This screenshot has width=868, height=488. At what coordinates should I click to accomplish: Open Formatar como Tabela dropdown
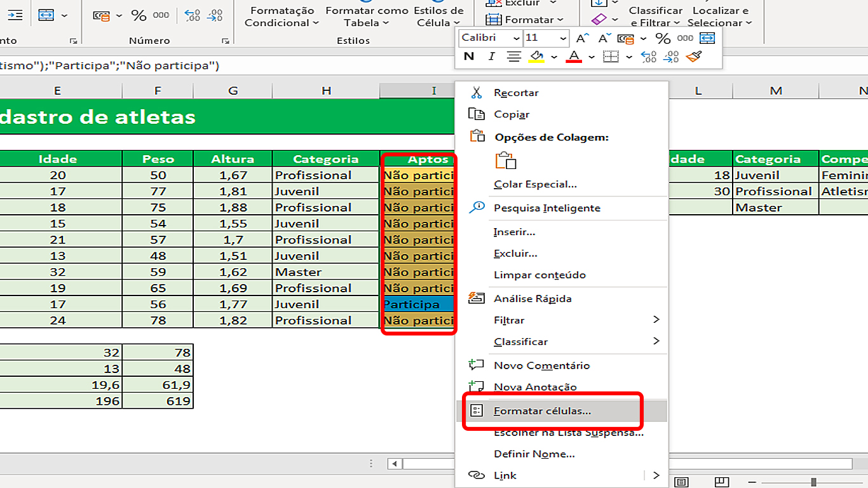[367, 17]
